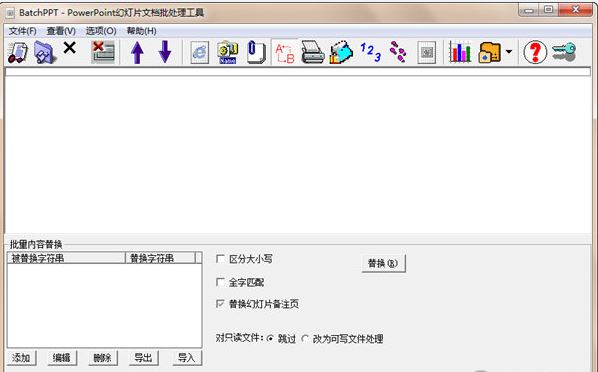Click the 123 numbering icon
598x372 pixels.
tap(370, 52)
